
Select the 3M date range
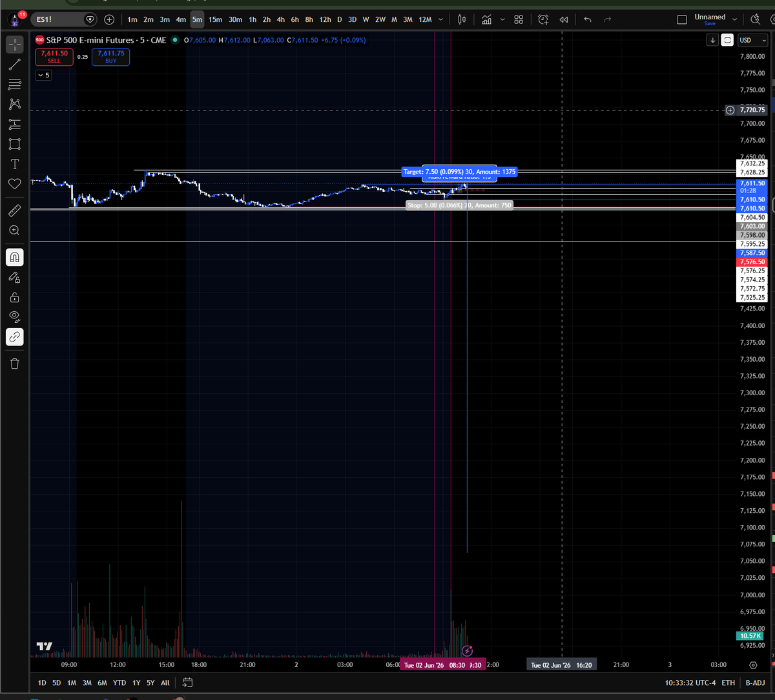pyautogui.click(x=87, y=683)
